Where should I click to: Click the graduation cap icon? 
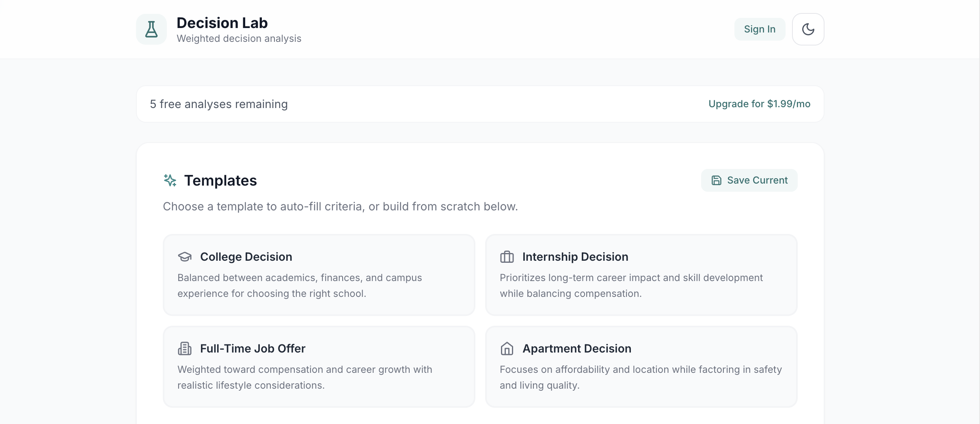click(x=185, y=257)
